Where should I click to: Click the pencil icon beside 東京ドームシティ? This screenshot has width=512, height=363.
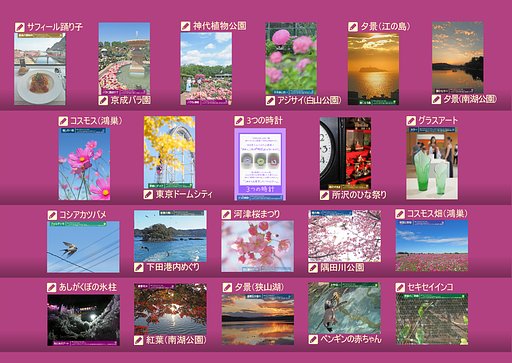coord(148,195)
